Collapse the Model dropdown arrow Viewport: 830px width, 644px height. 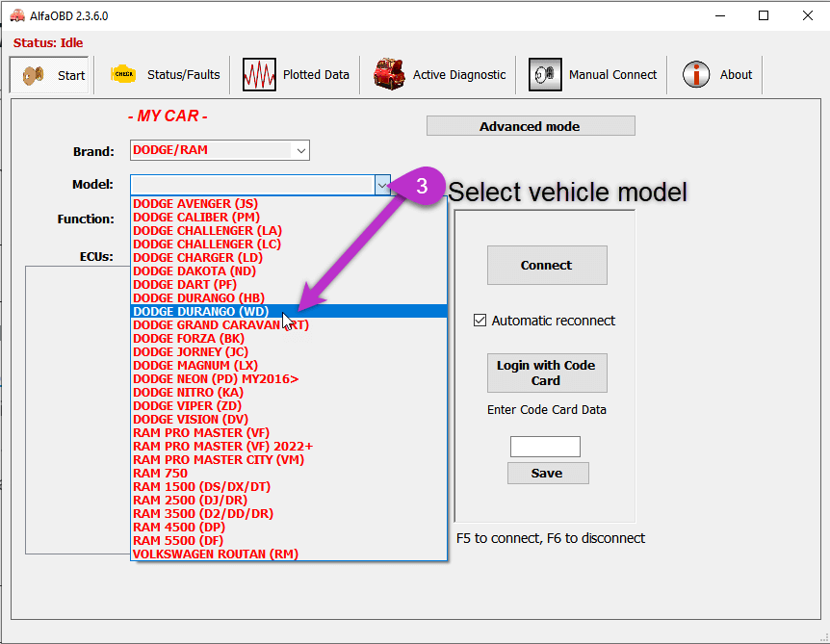(382, 185)
